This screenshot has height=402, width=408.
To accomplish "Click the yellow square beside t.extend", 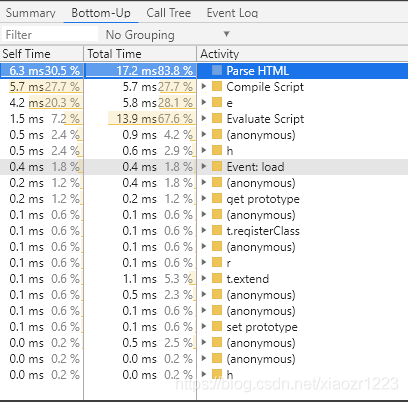I will (x=217, y=278).
